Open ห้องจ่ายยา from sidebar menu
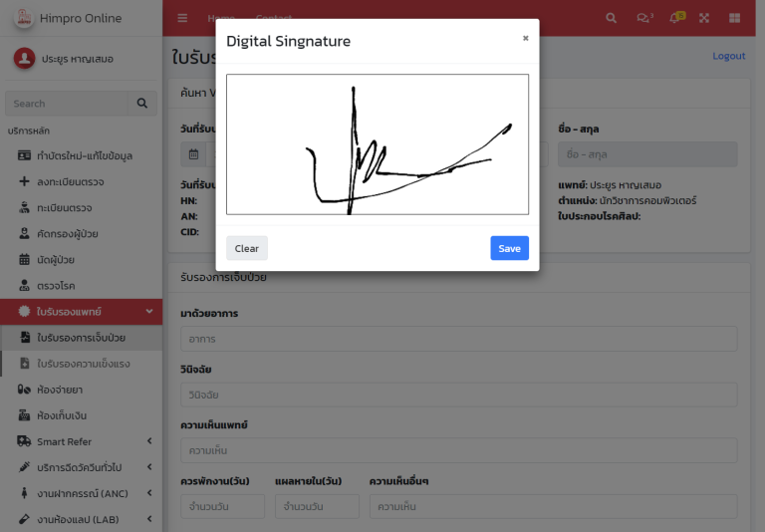 tap(59, 390)
